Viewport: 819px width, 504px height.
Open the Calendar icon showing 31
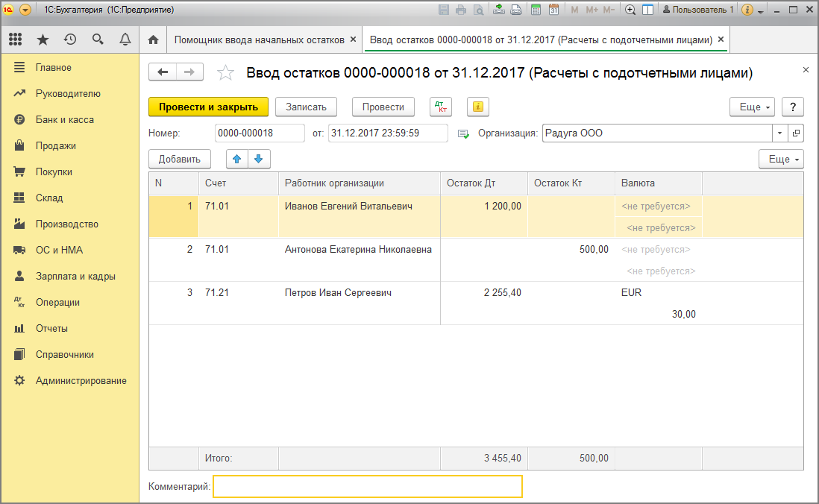pos(553,10)
